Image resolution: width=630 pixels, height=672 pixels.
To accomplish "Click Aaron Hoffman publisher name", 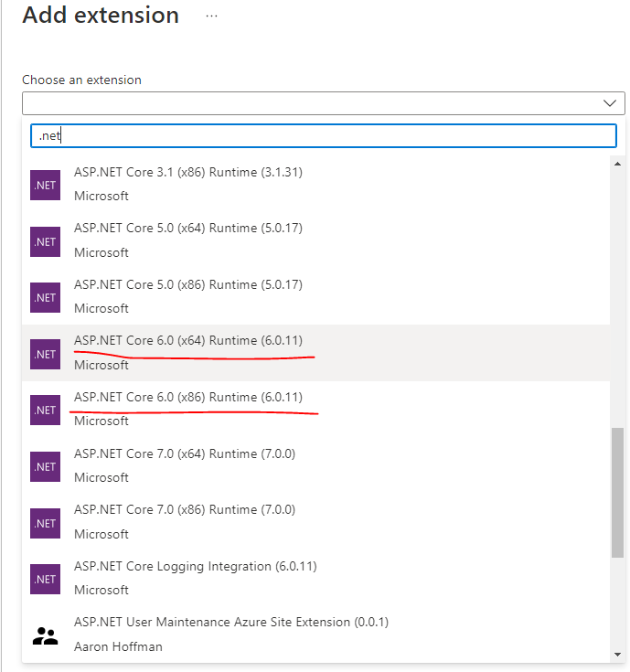I will tap(118, 646).
